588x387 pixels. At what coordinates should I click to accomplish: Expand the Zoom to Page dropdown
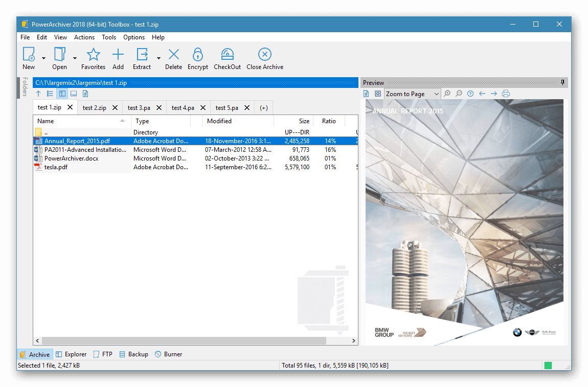[x=436, y=94]
